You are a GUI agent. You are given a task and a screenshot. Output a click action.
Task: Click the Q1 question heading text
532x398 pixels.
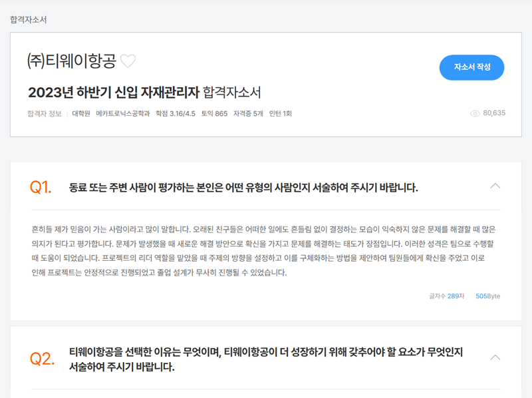(243, 188)
